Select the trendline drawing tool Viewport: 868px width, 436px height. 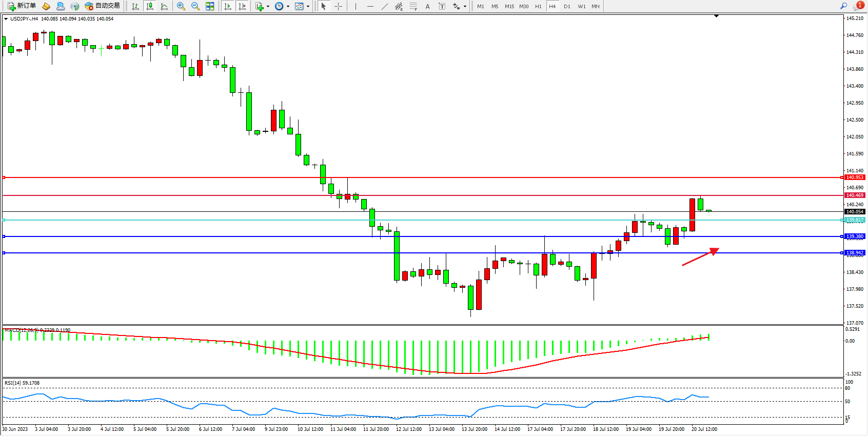click(385, 6)
